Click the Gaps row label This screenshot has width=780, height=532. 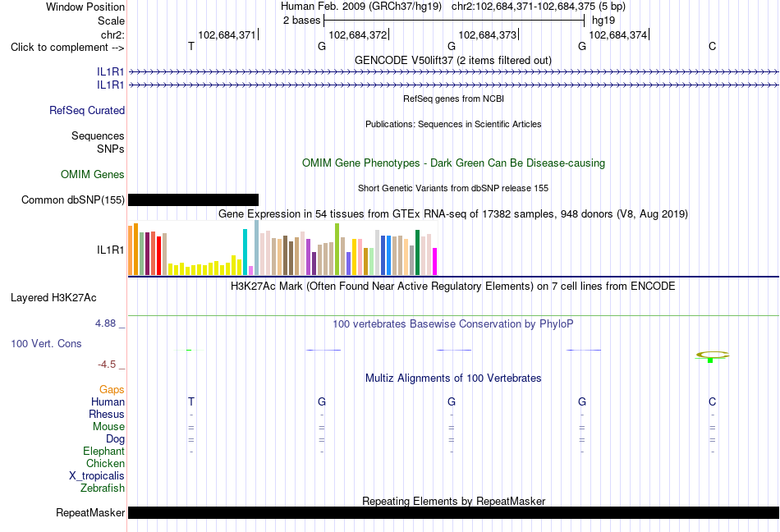pos(112,389)
